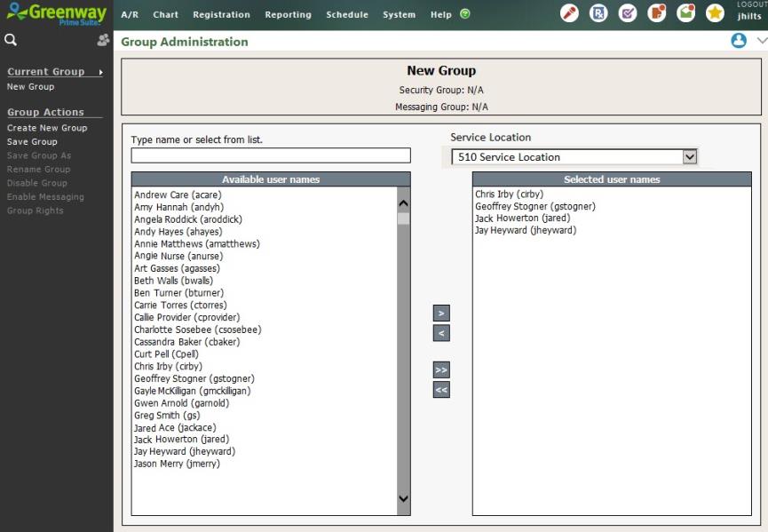
Task: Expand the Current Group arrow
Action: click(100, 72)
